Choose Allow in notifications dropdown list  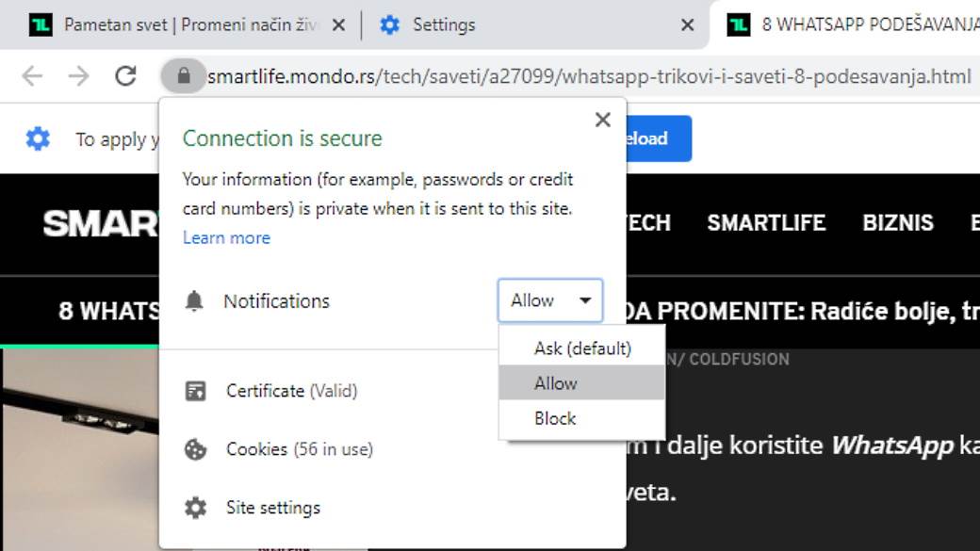pyautogui.click(x=556, y=383)
